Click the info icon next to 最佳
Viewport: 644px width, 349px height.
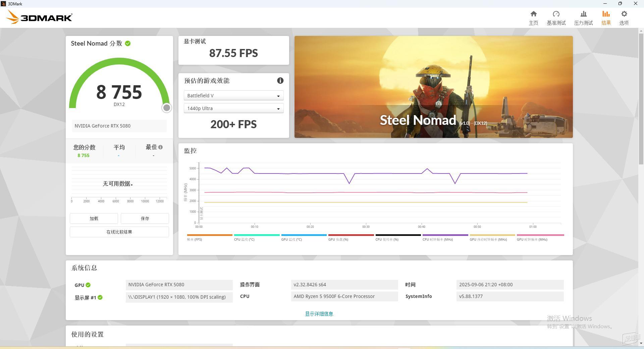click(160, 147)
